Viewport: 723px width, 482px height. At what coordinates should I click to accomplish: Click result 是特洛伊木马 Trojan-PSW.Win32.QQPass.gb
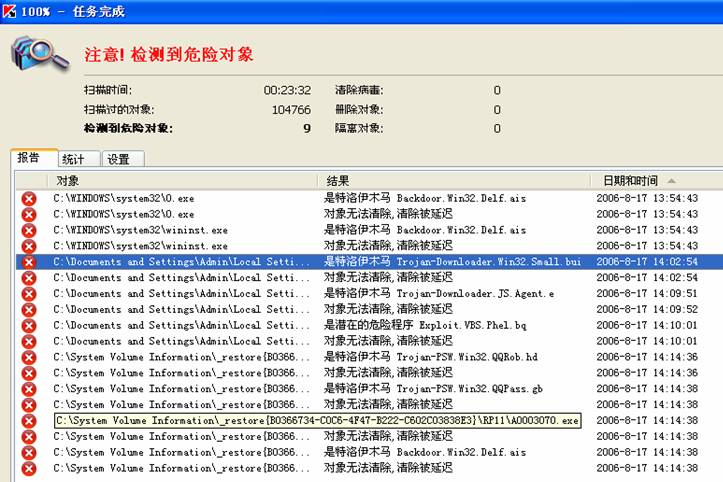pos(433,389)
